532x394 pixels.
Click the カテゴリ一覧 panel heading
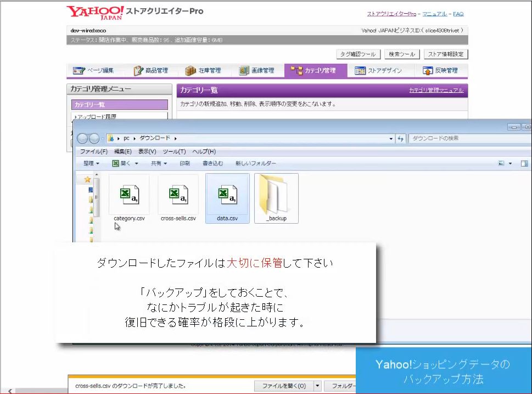pos(199,90)
